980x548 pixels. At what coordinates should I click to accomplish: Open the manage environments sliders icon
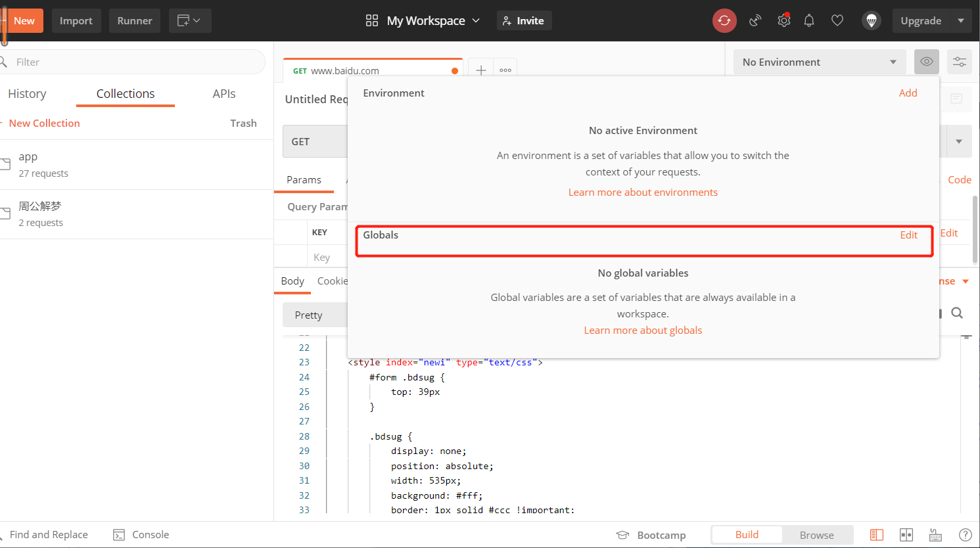click(x=960, y=62)
